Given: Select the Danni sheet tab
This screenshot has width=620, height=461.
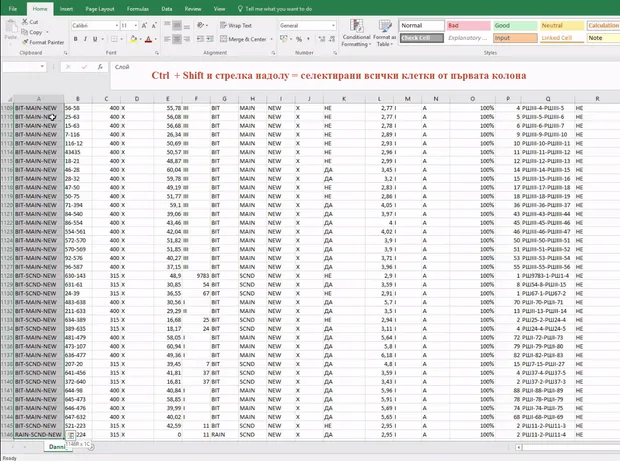Looking at the screenshot, I should (57, 446).
